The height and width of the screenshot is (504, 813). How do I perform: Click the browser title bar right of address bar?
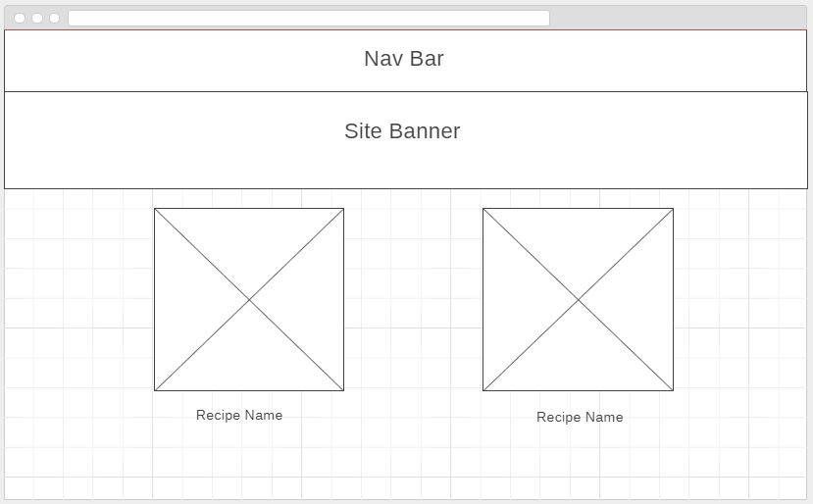677,18
